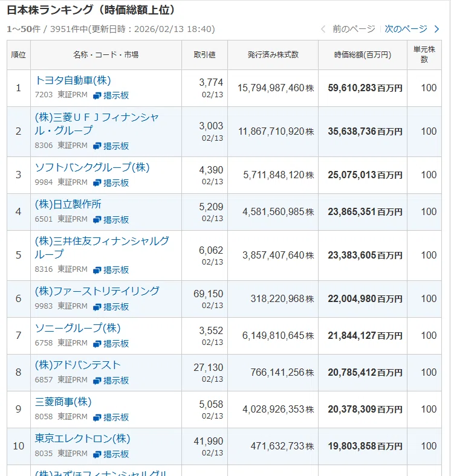Click stock code 6758

click(x=44, y=343)
